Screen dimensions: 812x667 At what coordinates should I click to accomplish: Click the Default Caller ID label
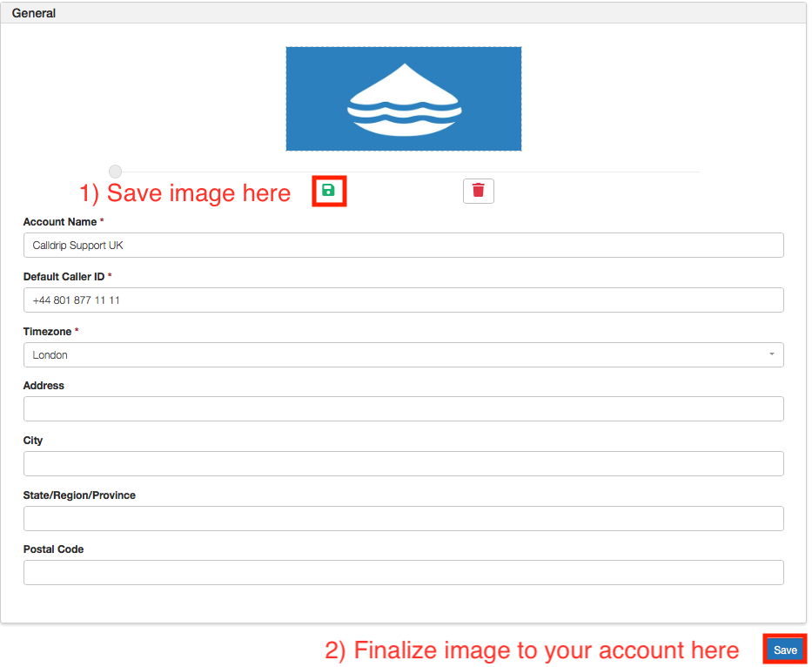(64, 277)
